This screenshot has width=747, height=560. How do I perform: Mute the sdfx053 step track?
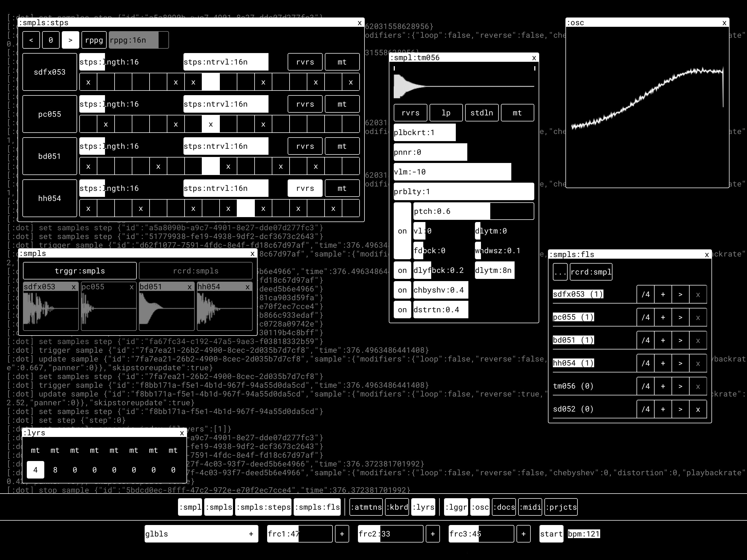[x=342, y=62]
